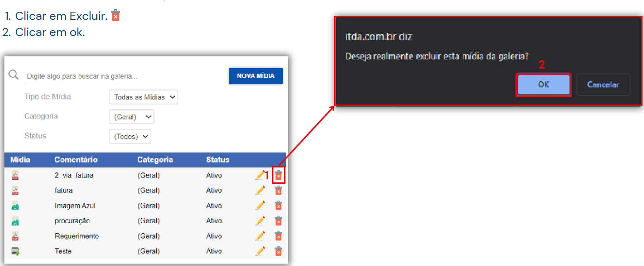This screenshot has height=266, width=644.
Task: Delete the Imagem Azul media item
Action: click(x=278, y=205)
